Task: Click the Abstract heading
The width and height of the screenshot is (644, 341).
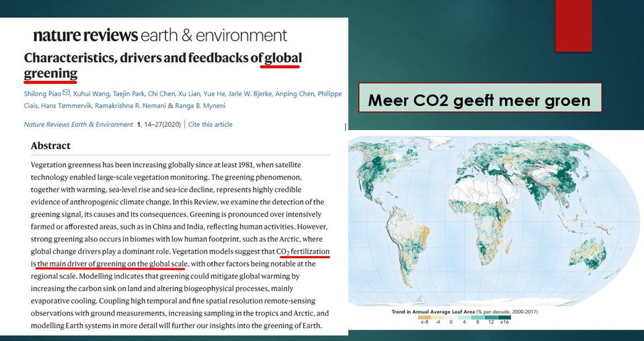Action: (50, 146)
